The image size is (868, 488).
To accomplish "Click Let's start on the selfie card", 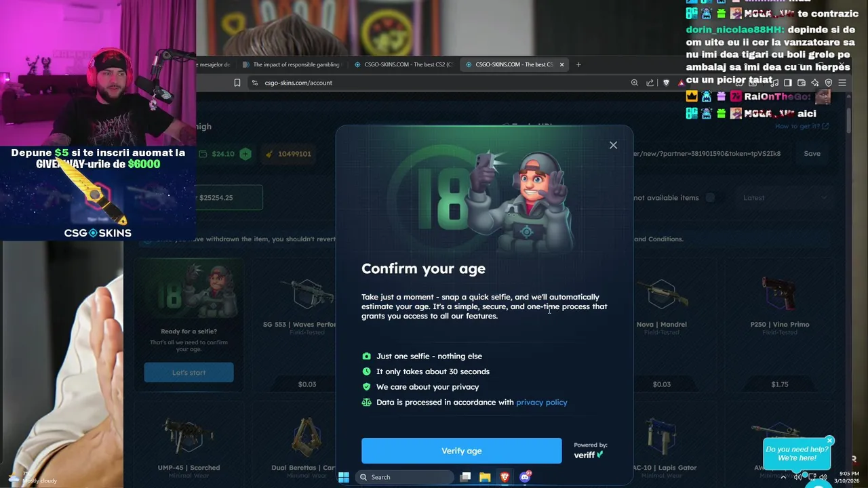I will point(189,372).
